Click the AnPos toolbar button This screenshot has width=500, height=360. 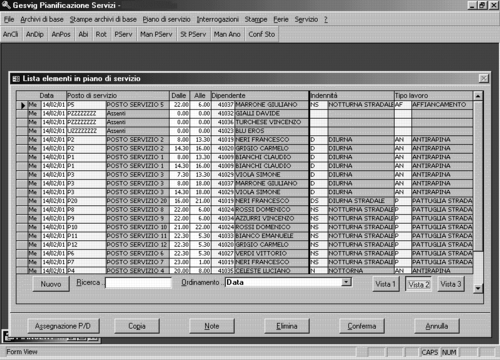coord(61,34)
